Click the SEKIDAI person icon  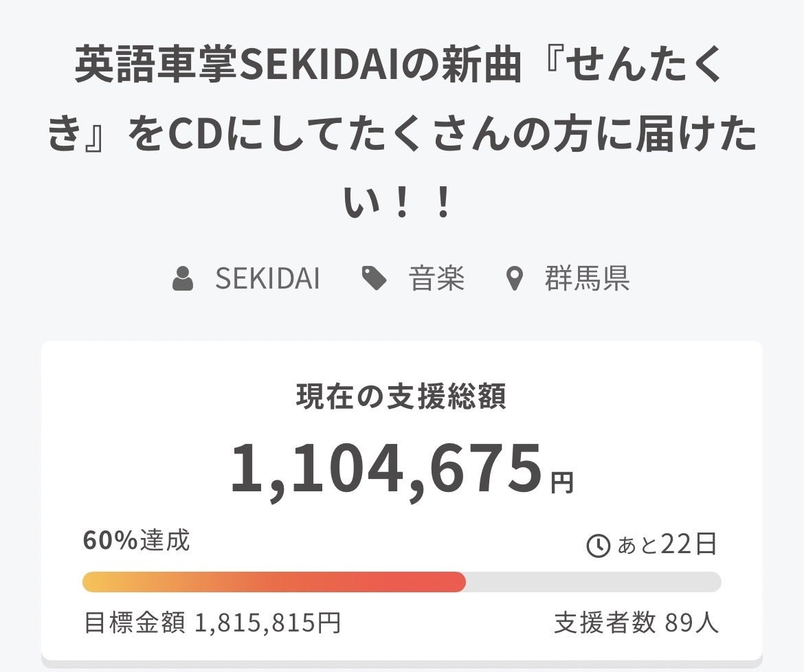click(x=183, y=280)
